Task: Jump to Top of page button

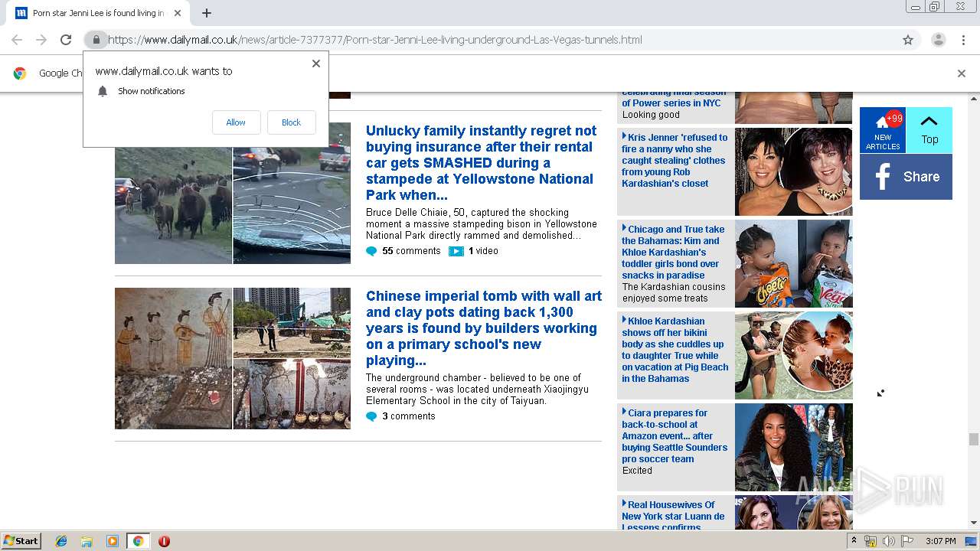Action: (x=929, y=130)
